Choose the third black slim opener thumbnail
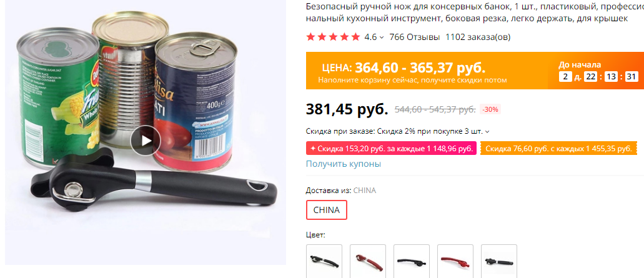 (412, 261)
